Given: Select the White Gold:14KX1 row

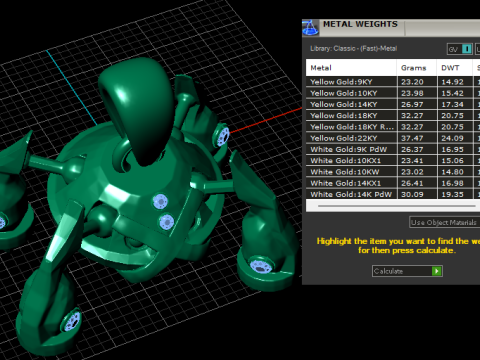Looking at the screenshot, I should 393,183.
